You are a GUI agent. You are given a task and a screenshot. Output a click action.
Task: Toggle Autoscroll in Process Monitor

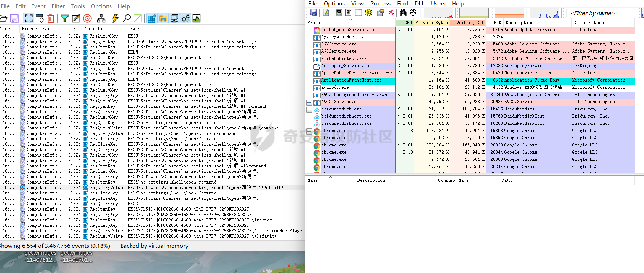39,18
